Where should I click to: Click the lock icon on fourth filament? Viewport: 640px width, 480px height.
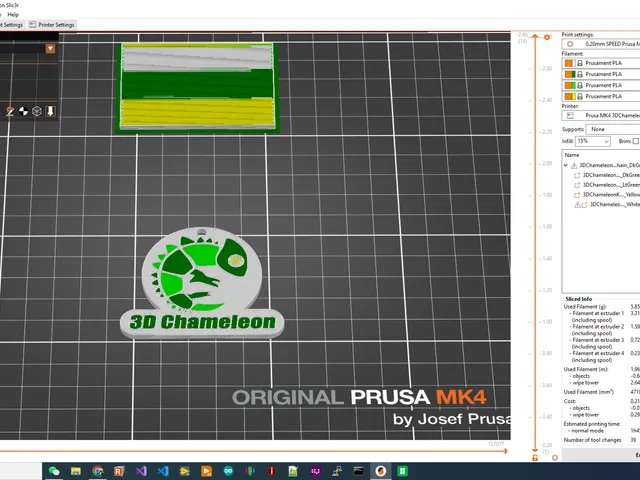point(580,96)
